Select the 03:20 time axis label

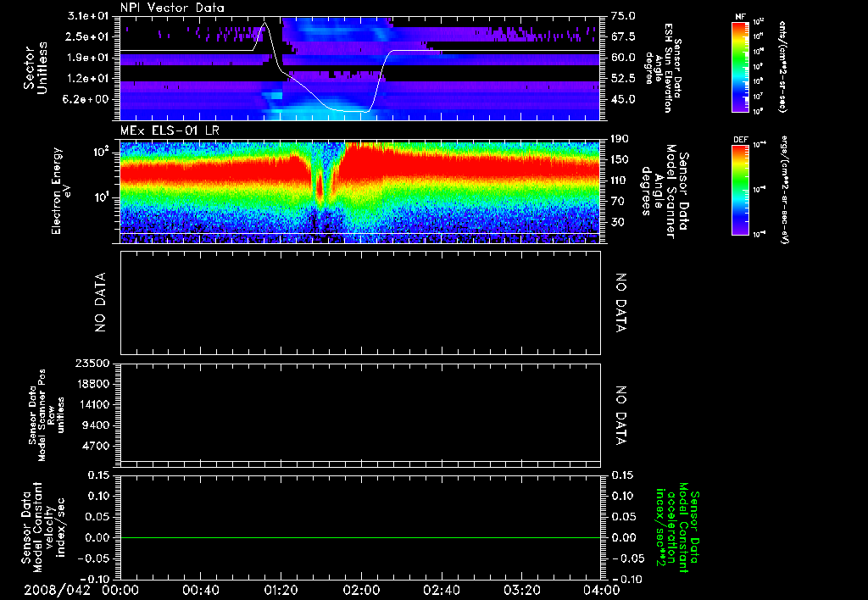521,590
